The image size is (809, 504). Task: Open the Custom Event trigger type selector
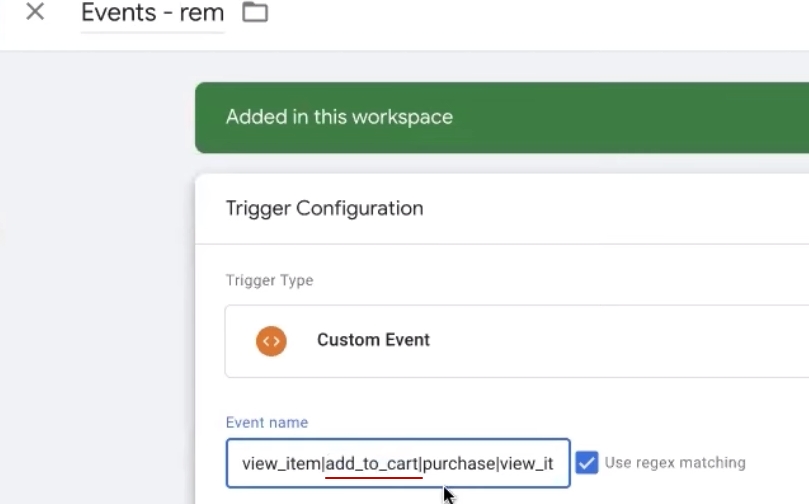click(x=516, y=341)
